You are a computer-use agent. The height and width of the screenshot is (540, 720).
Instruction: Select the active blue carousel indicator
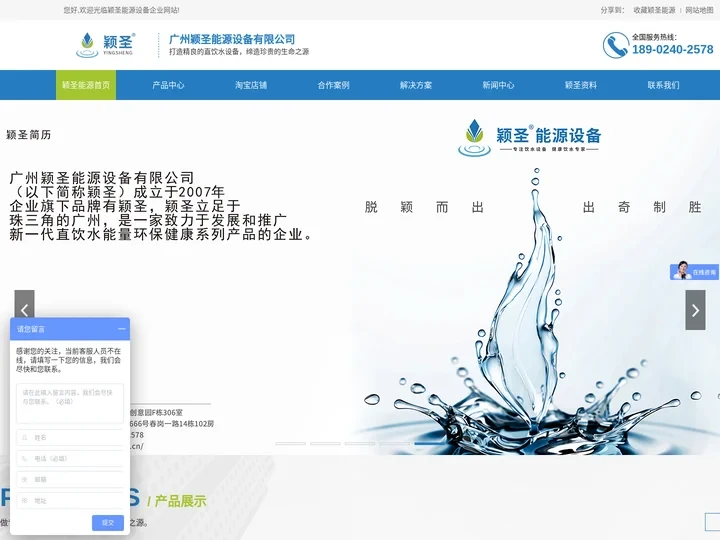point(429,444)
